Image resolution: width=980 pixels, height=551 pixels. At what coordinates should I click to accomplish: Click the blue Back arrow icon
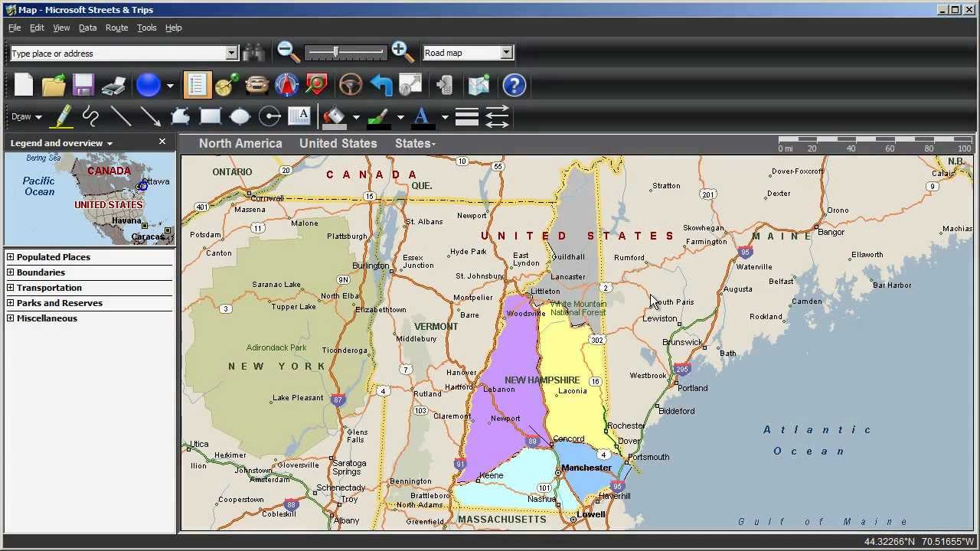[381, 85]
